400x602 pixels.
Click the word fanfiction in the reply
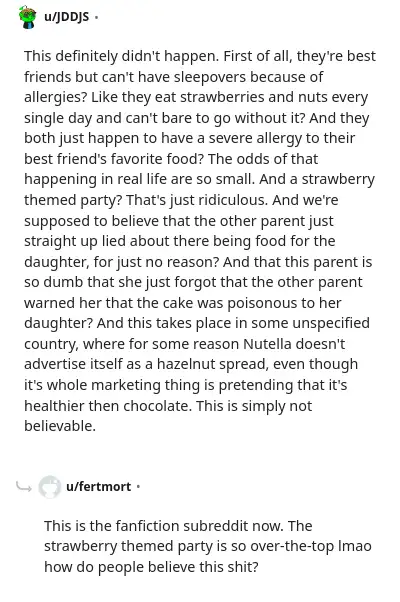[x=149, y=526]
